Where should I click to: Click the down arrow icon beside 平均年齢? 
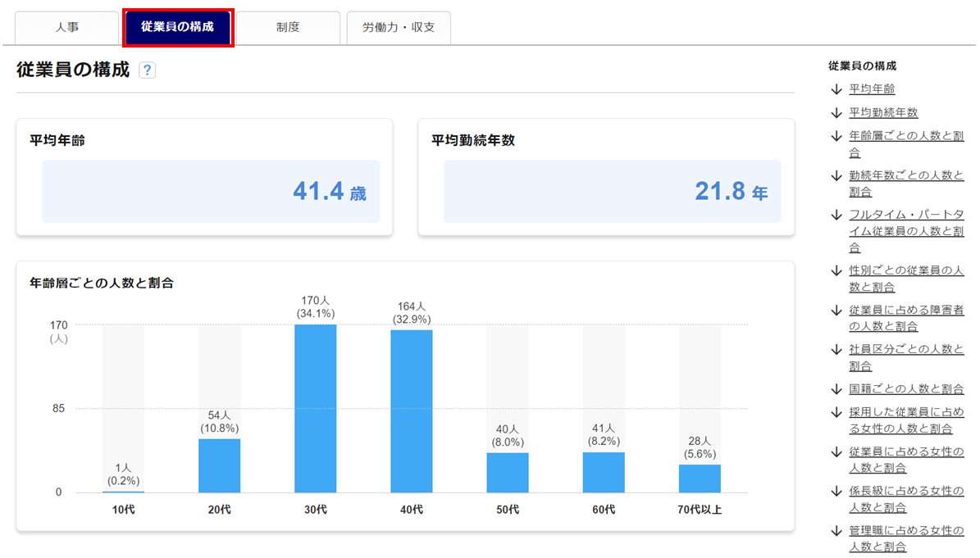coord(836,90)
